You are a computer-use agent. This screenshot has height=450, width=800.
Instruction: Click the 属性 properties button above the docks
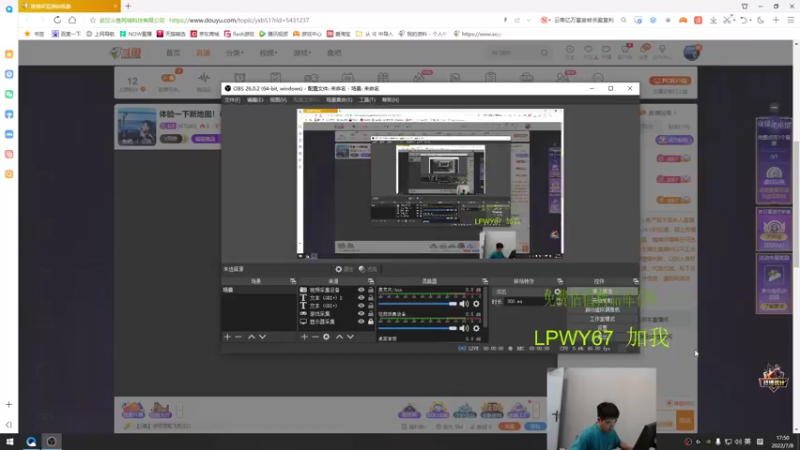(x=344, y=269)
